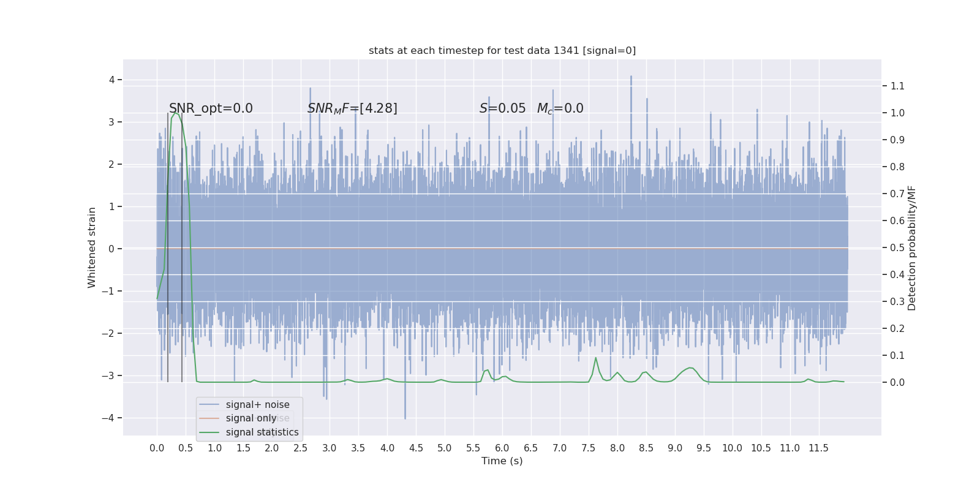Click x-axis tick label 2.5
This screenshot has width=980, height=490.
point(301,448)
